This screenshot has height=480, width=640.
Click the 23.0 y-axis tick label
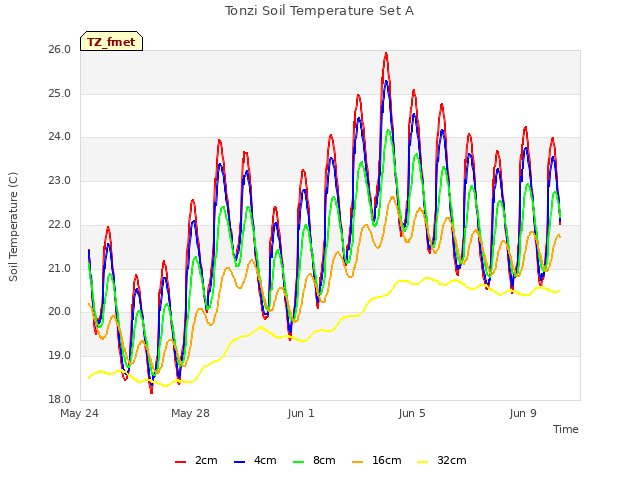click(x=60, y=180)
